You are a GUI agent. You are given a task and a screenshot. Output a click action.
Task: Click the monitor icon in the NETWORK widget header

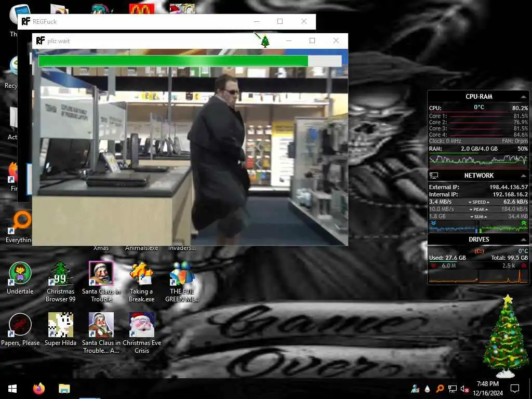click(x=434, y=176)
